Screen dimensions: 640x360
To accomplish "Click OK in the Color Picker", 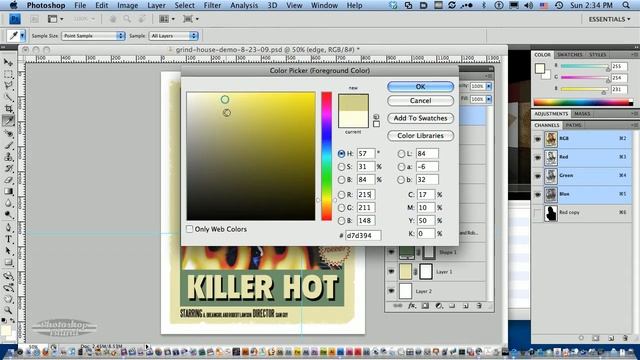I will [420, 87].
